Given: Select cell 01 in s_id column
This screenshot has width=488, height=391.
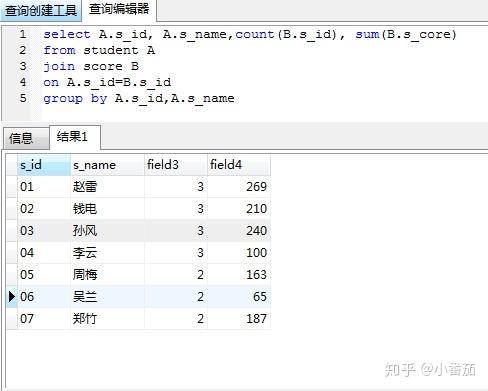Looking at the screenshot, I should (x=44, y=187).
